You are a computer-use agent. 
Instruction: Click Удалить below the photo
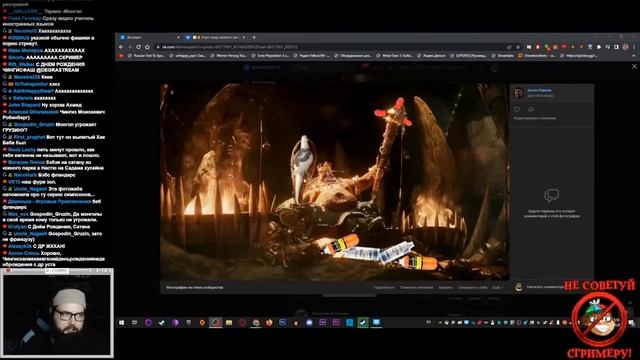click(445, 287)
